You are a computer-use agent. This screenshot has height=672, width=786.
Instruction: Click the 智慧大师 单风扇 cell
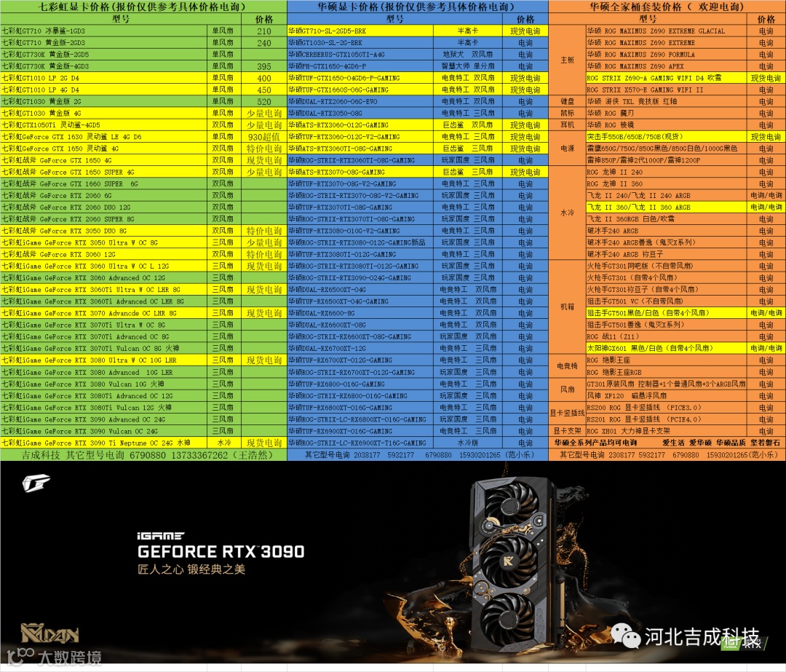[x=468, y=66]
